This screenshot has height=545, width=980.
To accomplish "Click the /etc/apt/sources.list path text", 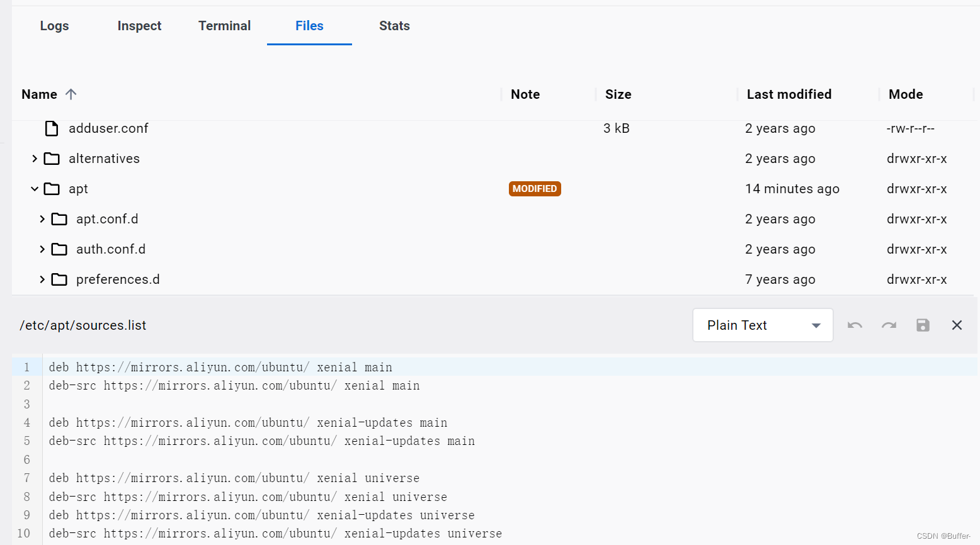I will tap(83, 325).
